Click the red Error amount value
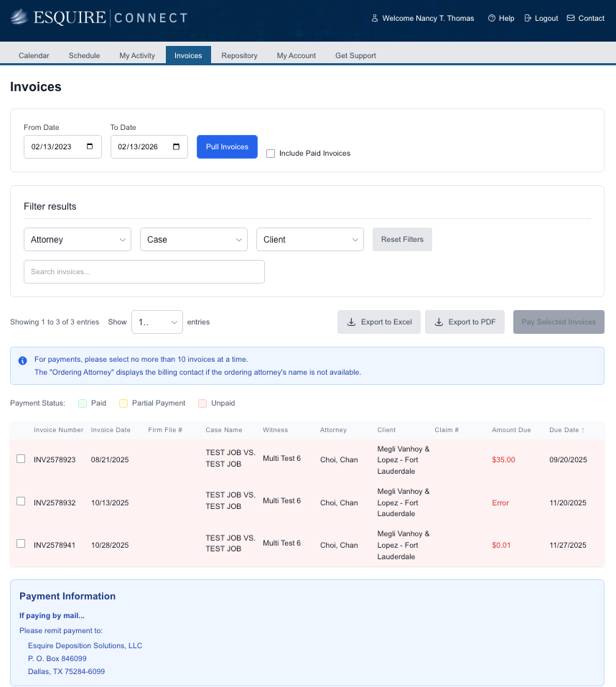The height and width of the screenshot is (687, 616). (500, 503)
